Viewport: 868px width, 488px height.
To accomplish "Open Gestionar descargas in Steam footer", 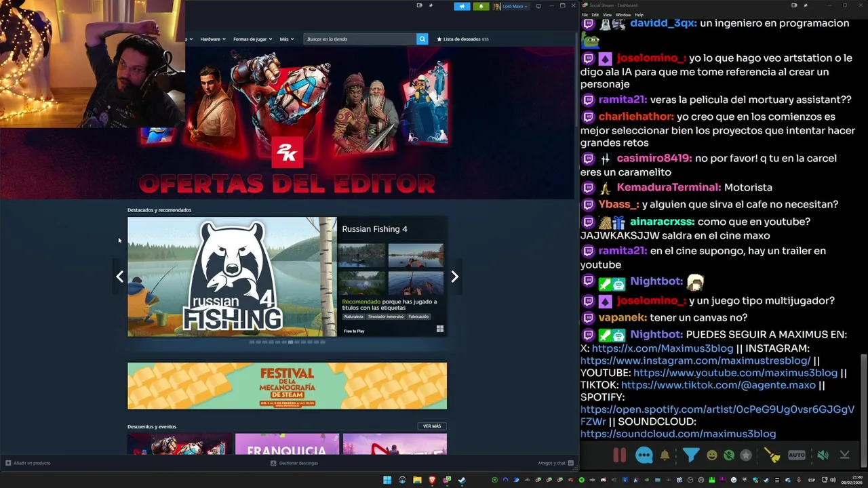I will (x=294, y=463).
